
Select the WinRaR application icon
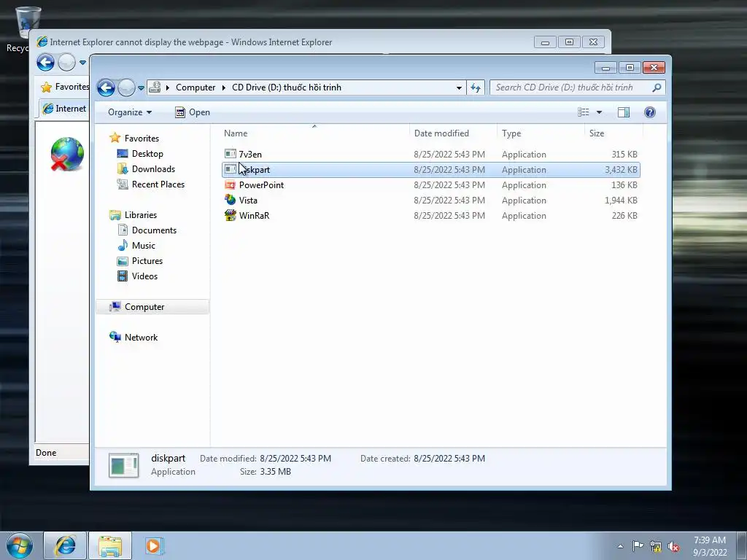[x=230, y=215]
